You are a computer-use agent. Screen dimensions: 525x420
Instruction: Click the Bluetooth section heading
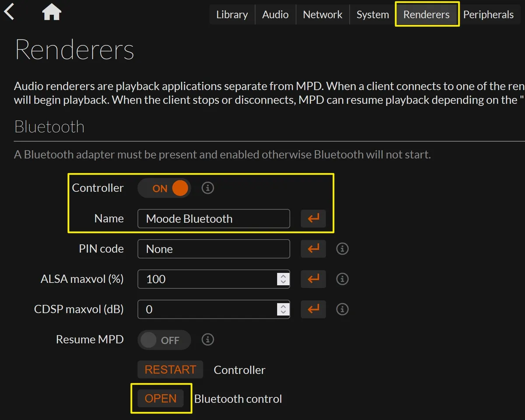coord(49,126)
